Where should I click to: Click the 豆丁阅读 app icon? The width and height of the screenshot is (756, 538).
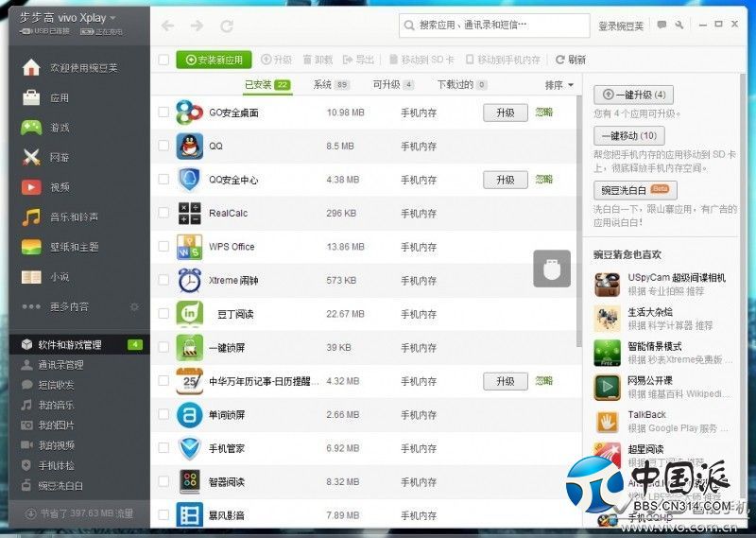190,314
